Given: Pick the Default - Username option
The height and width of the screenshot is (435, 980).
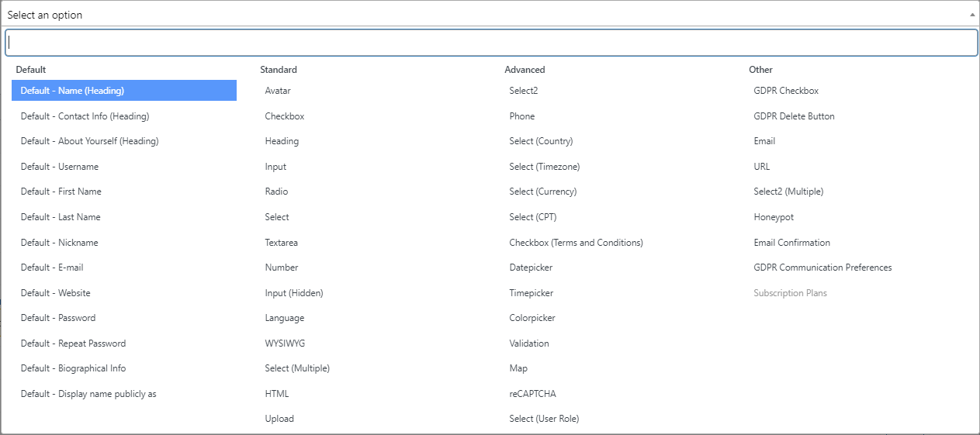Looking at the screenshot, I should (124, 167).
